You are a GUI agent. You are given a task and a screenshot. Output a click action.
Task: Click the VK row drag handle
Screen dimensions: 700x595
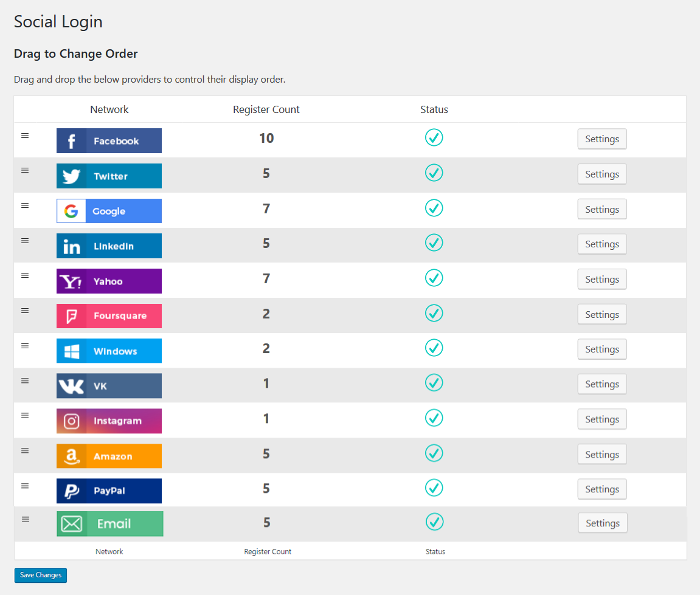[x=25, y=380]
